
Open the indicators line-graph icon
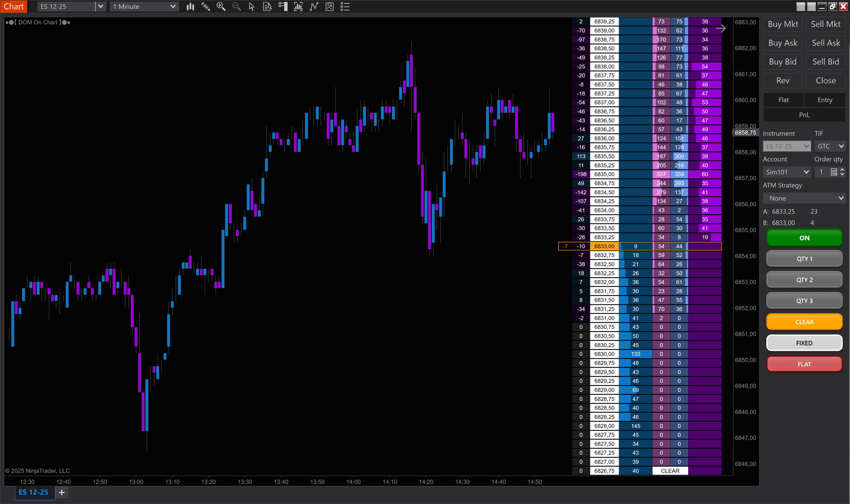coord(314,6)
